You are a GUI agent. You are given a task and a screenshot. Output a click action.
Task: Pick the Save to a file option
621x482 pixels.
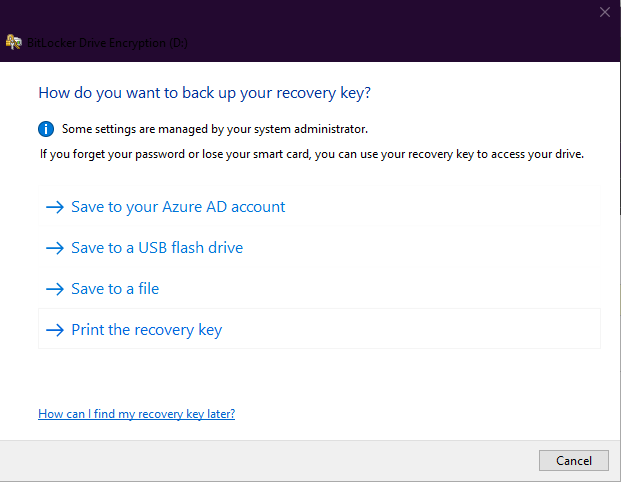pos(115,289)
